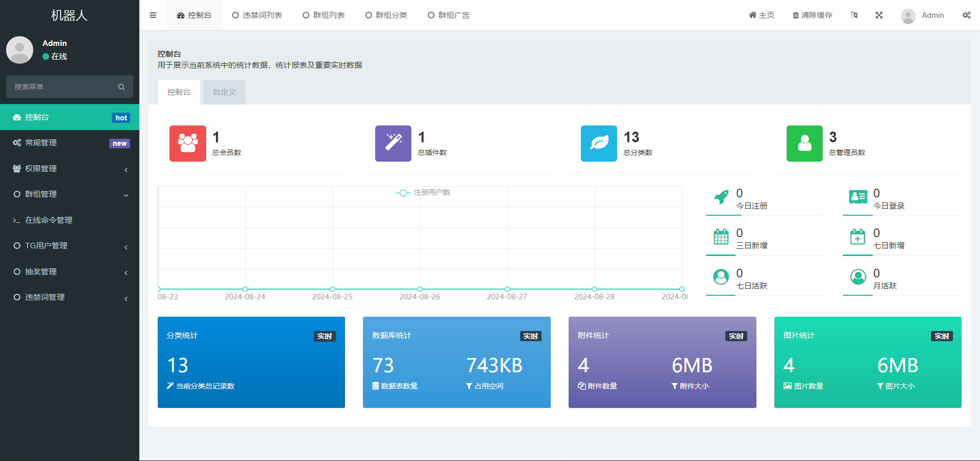Click the blue leaf 总分类数 icon

(x=599, y=143)
